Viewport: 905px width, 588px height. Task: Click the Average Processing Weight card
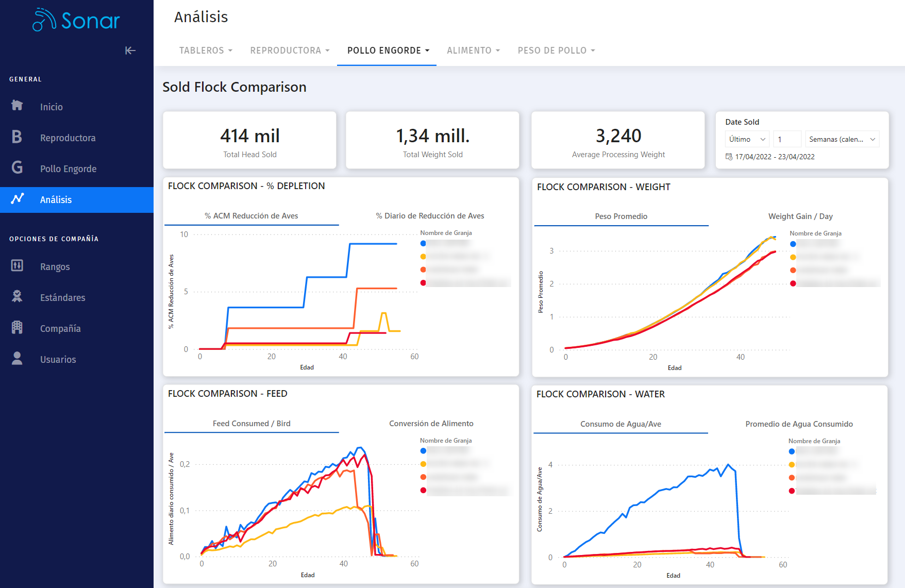pyautogui.click(x=618, y=140)
